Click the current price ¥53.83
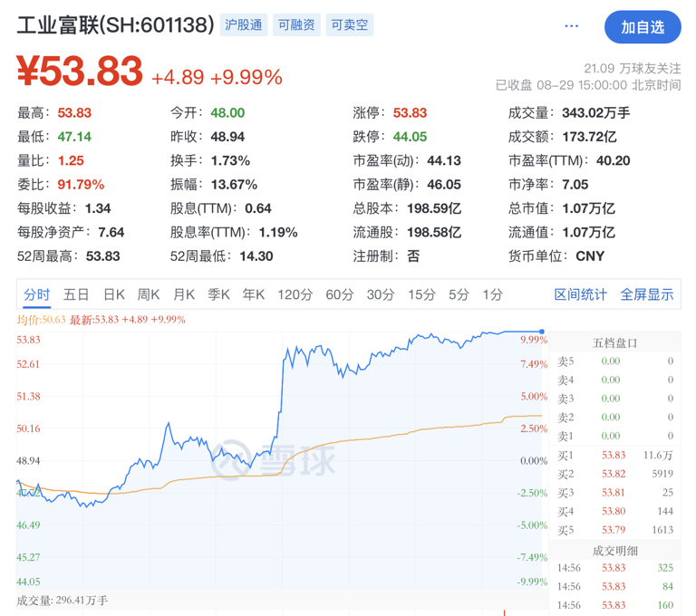This screenshot has width=696, height=616. pos(80,71)
